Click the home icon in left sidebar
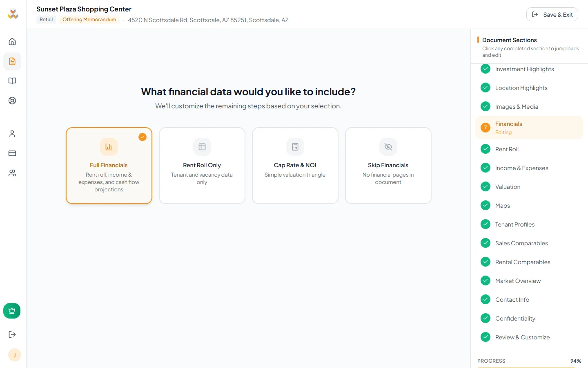This screenshot has height=368, width=588. (12, 42)
